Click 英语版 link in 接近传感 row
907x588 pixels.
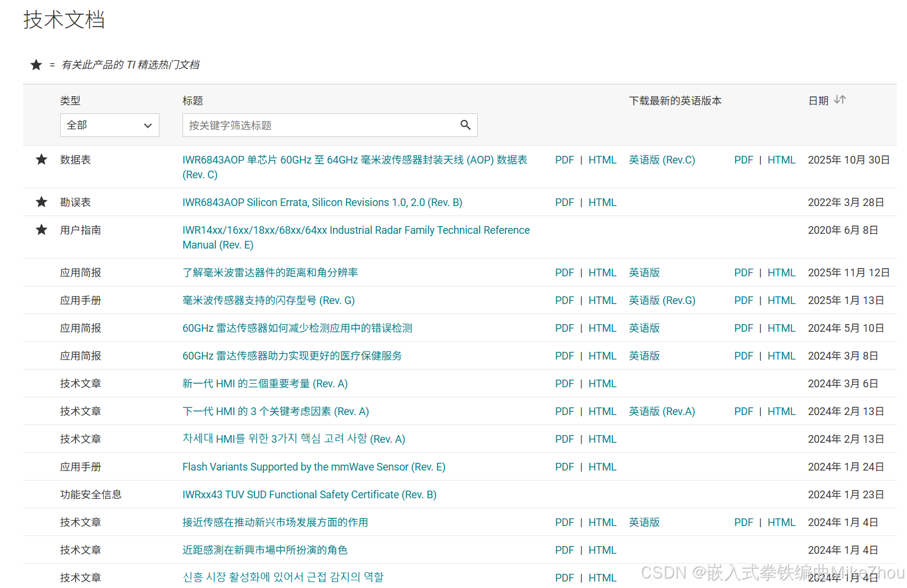click(644, 522)
